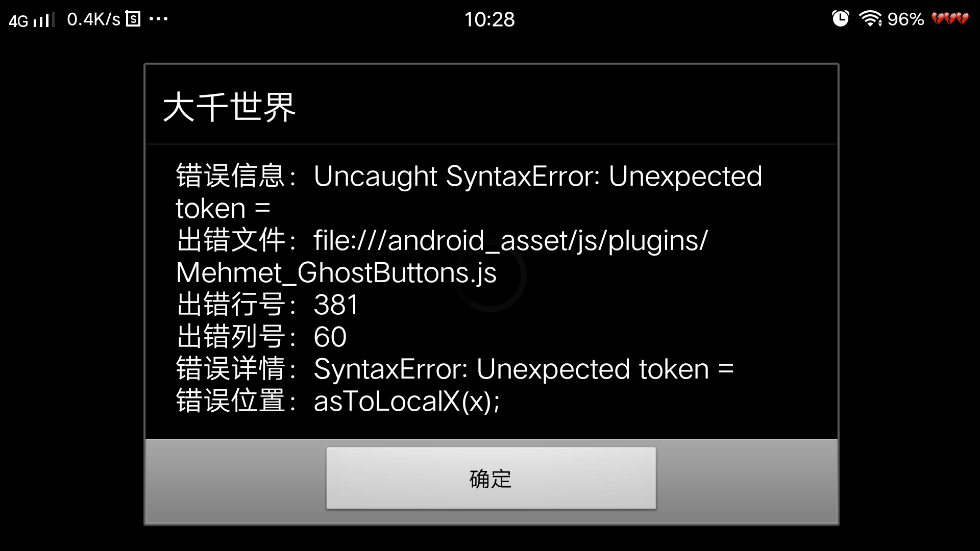The height and width of the screenshot is (551, 980).
Task: Tap the error line number 381
Action: click(336, 305)
